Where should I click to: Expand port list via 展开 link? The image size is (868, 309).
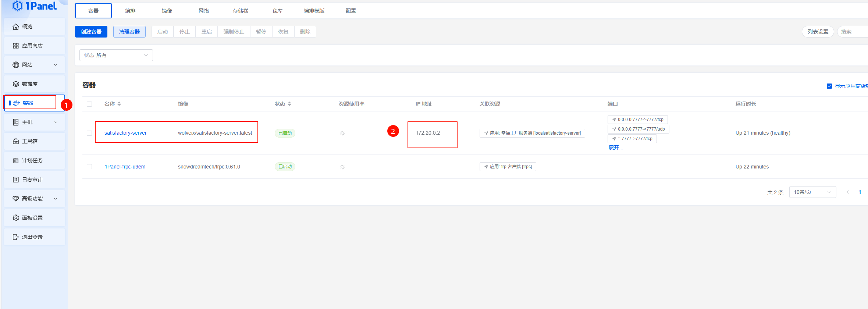[615, 148]
